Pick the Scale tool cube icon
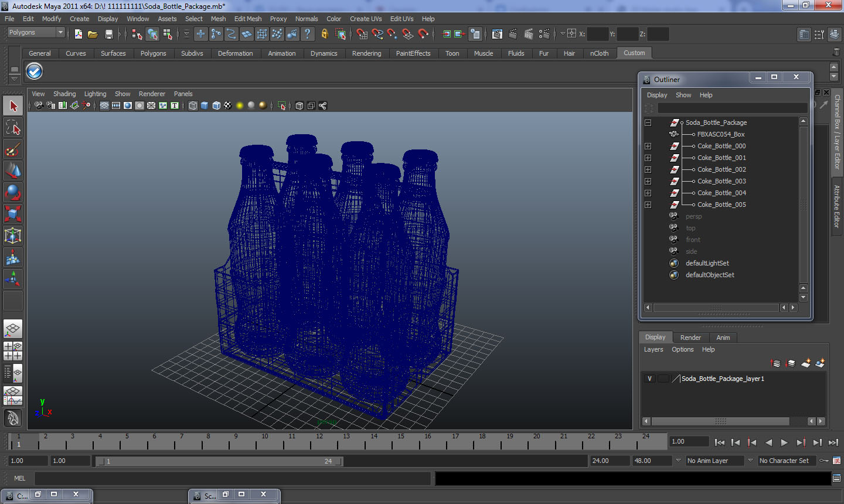The width and height of the screenshot is (844, 504). click(x=13, y=214)
